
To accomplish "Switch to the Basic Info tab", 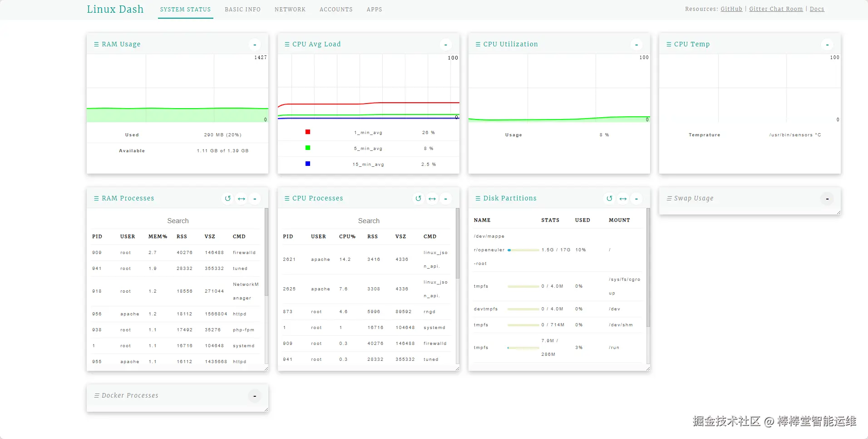I will pos(242,10).
